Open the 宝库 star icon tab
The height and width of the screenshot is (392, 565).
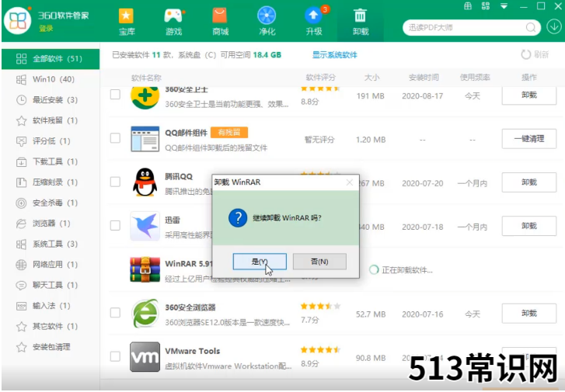pyautogui.click(x=126, y=22)
